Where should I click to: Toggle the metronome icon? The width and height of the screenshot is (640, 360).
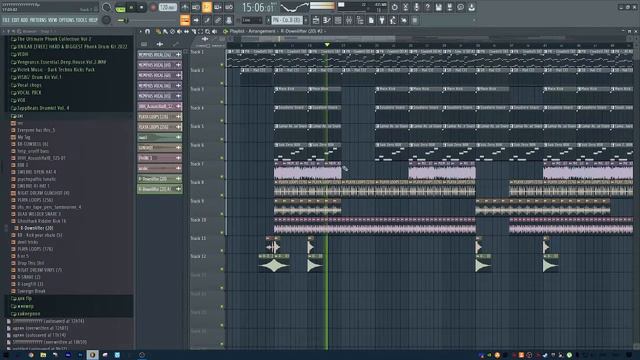click(185, 7)
